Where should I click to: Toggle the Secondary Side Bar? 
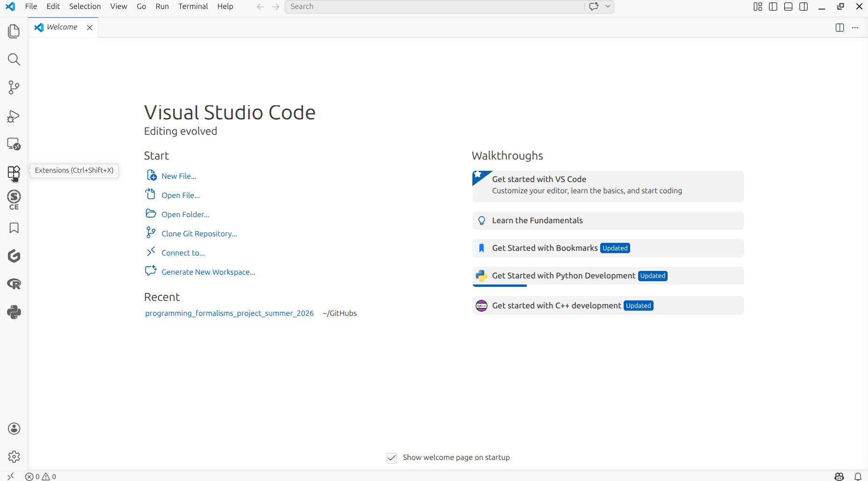[803, 7]
